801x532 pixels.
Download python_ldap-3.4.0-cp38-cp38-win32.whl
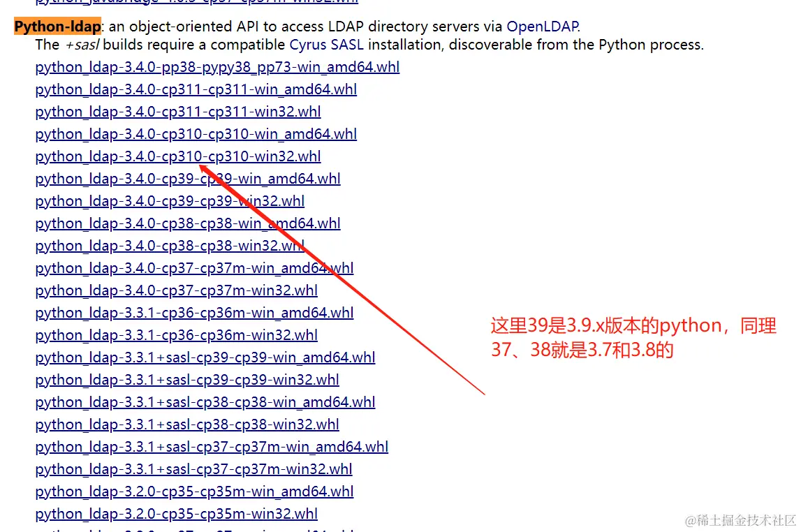(170, 246)
